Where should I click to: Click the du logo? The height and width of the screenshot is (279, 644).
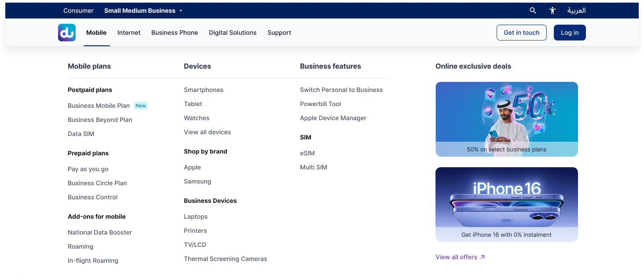67,33
